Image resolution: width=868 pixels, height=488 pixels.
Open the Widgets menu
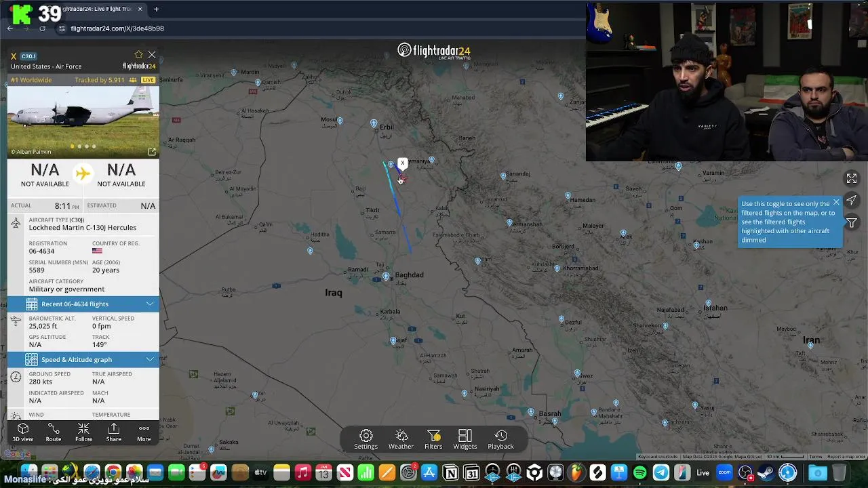(x=465, y=439)
